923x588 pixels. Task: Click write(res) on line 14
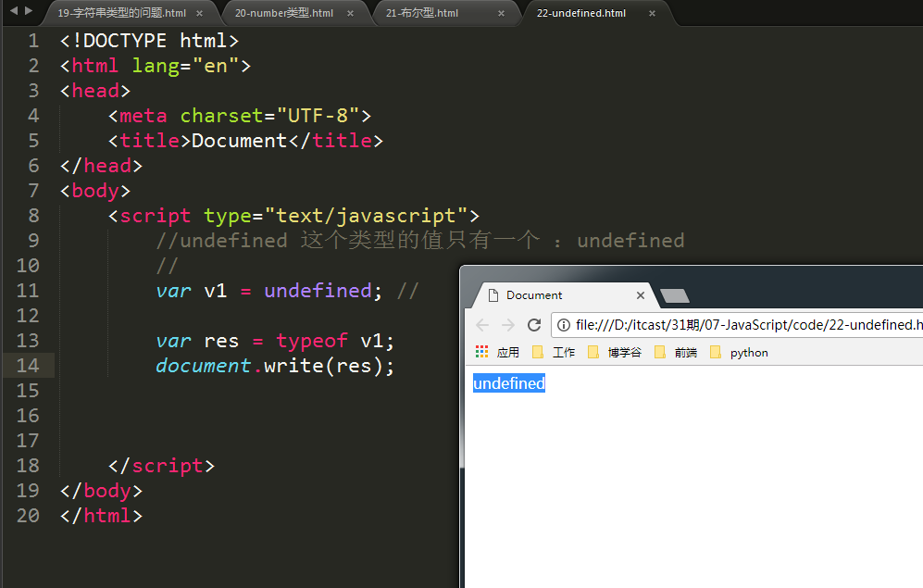323,366
